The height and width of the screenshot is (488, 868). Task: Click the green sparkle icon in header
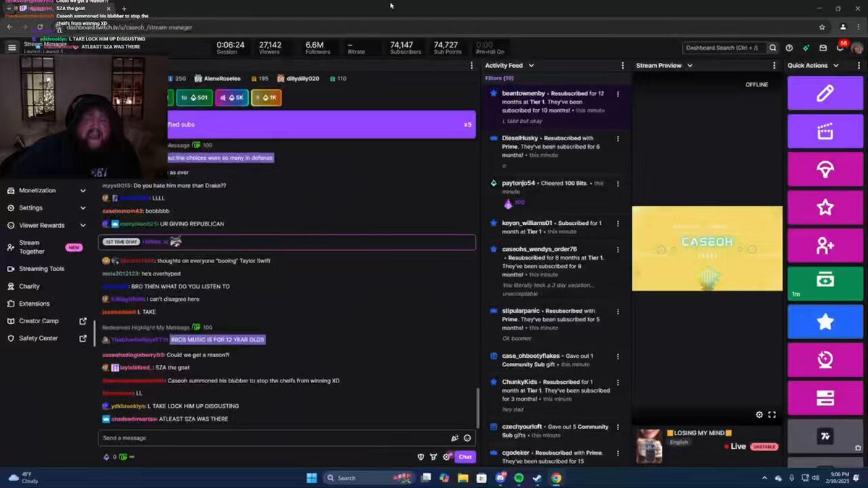coord(806,48)
